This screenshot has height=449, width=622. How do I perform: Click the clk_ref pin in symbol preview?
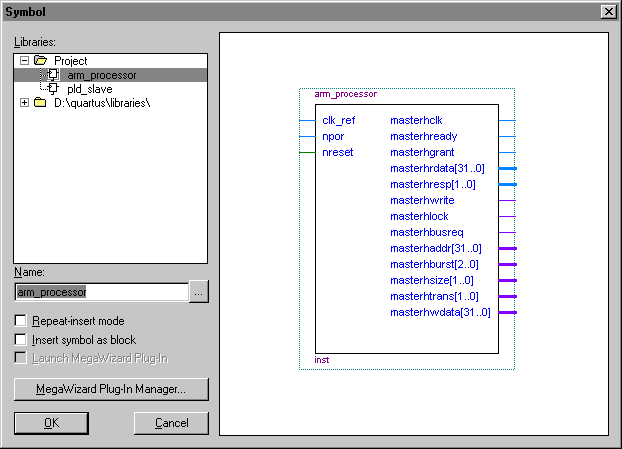click(x=338, y=120)
